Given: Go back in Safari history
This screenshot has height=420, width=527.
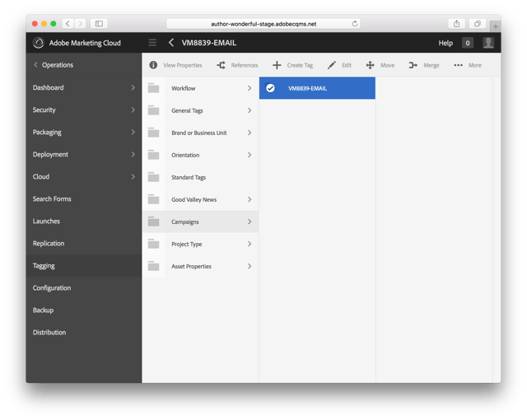Looking at the screenshot, I should 68,24.
